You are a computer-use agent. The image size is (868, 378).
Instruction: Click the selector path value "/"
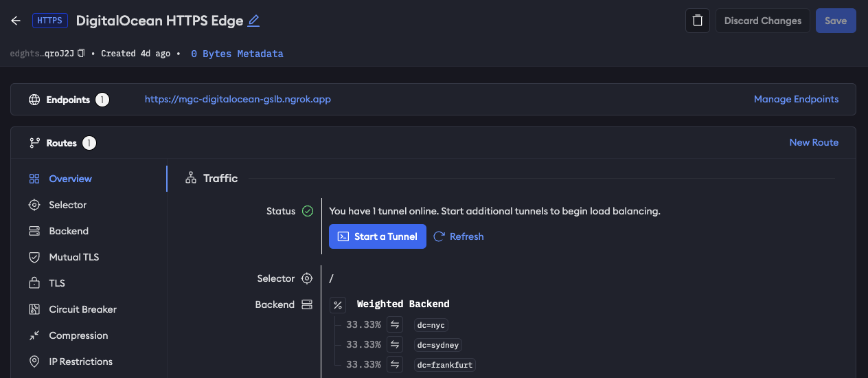click(331, 278)
